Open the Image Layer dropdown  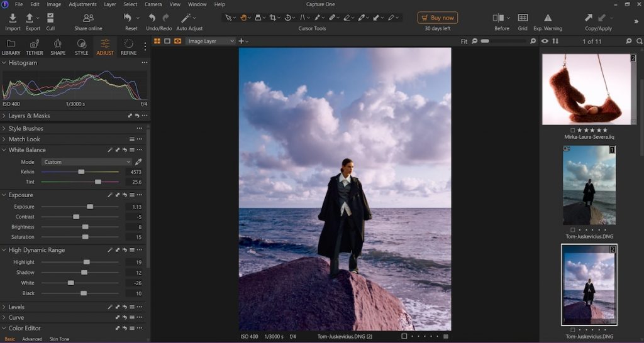click(210, 41)
